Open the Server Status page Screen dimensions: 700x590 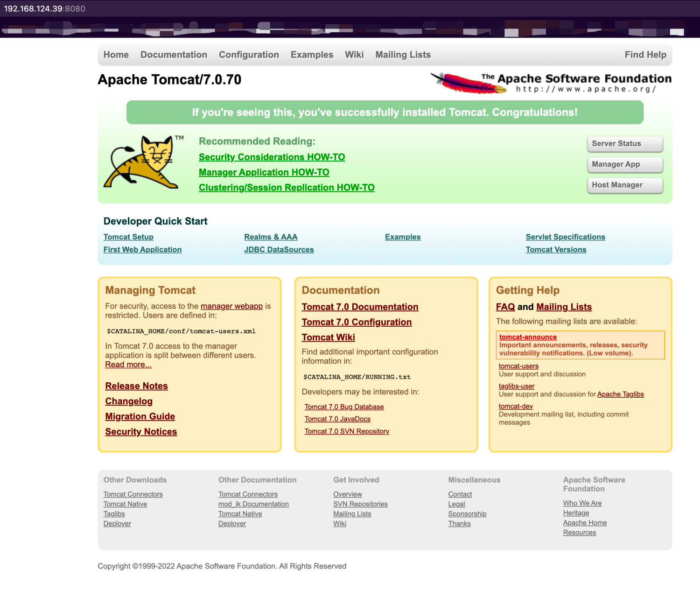[624, 144]
